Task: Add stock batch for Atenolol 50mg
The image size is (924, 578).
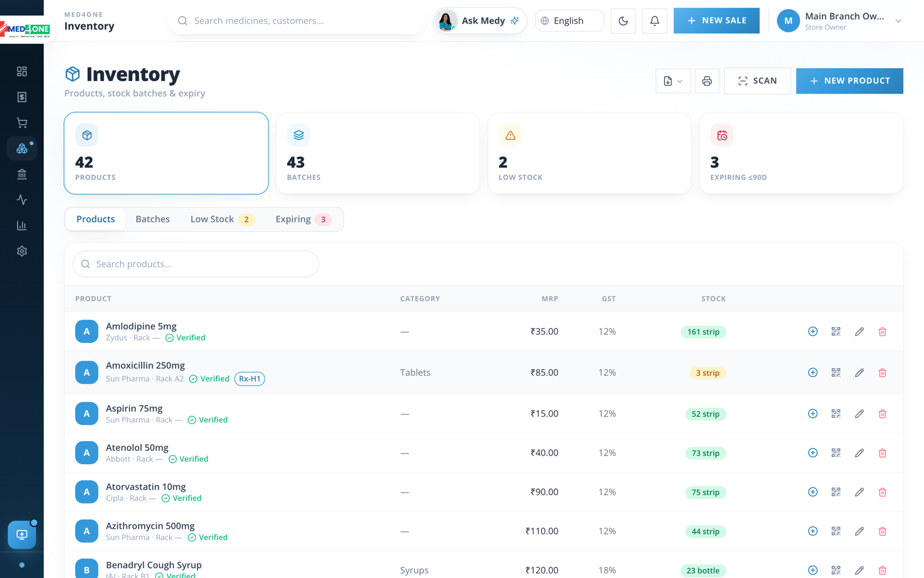Action: click(813, 453)
